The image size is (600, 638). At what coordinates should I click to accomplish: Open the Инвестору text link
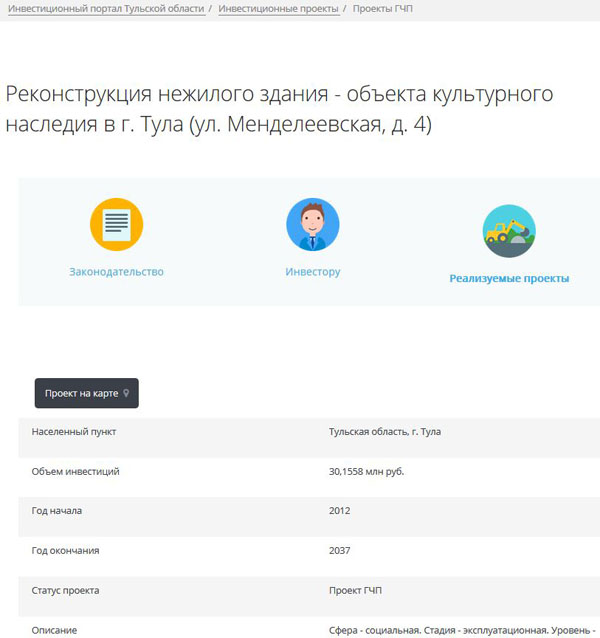(x=312, y=272)
